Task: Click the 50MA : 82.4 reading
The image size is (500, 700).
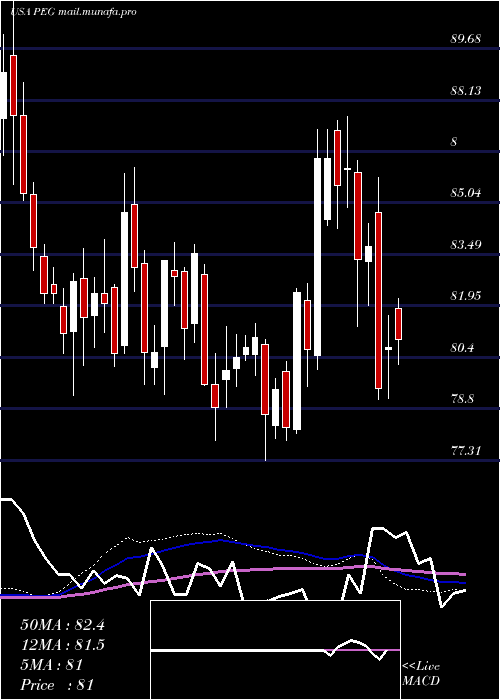Action: (x=62, y=625)
